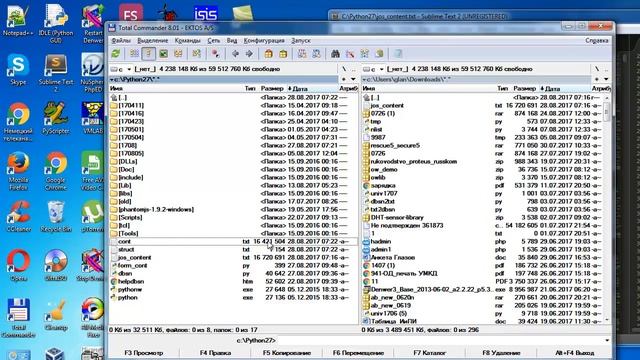Click Google Chrome desktop icon

(x=56, y=171)
